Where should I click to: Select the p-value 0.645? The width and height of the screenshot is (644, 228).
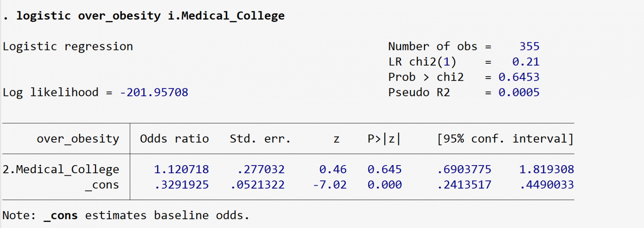[384, 169]
